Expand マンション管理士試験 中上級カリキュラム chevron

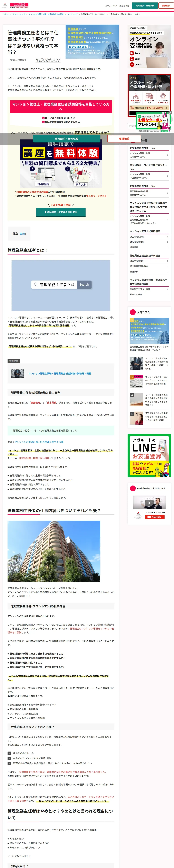click(168, 176)
